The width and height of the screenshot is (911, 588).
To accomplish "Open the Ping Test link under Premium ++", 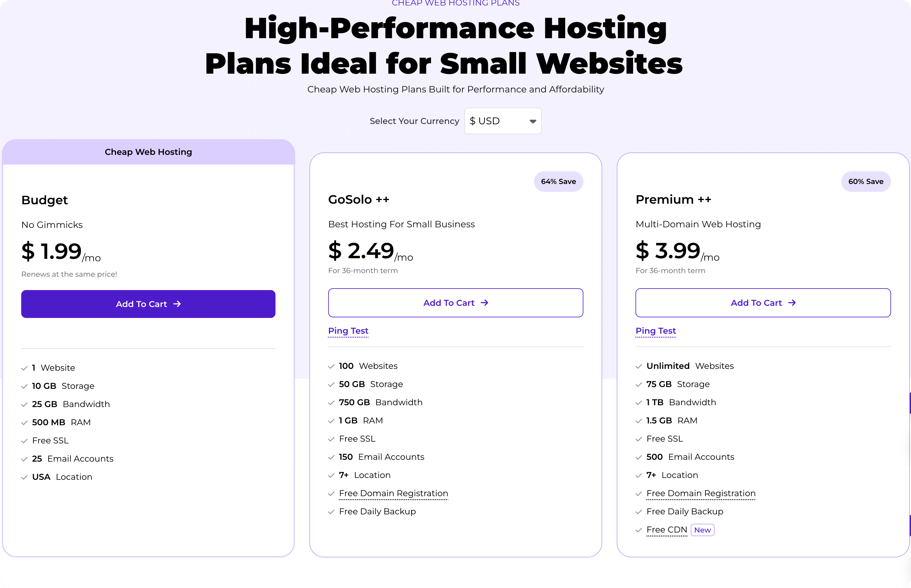I will pyautogui.click(x=655, y=331).
